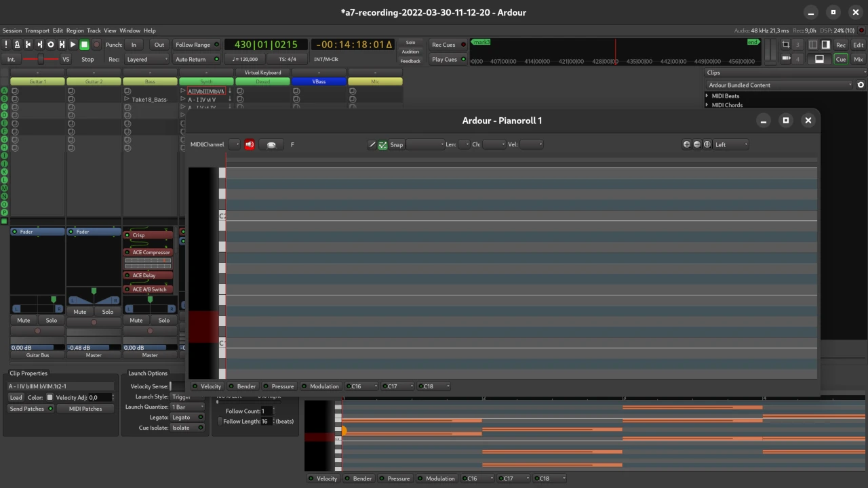The image size is (868, 488).
Task: Expand the MIDI Chords tree item
Action: click(707, 105)
